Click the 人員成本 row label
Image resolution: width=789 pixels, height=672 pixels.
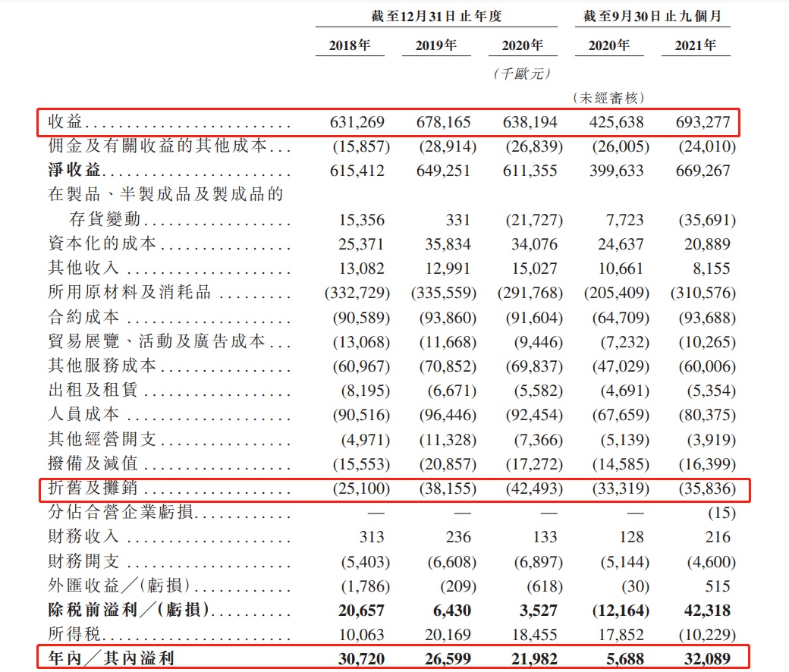tap(84, 414)
